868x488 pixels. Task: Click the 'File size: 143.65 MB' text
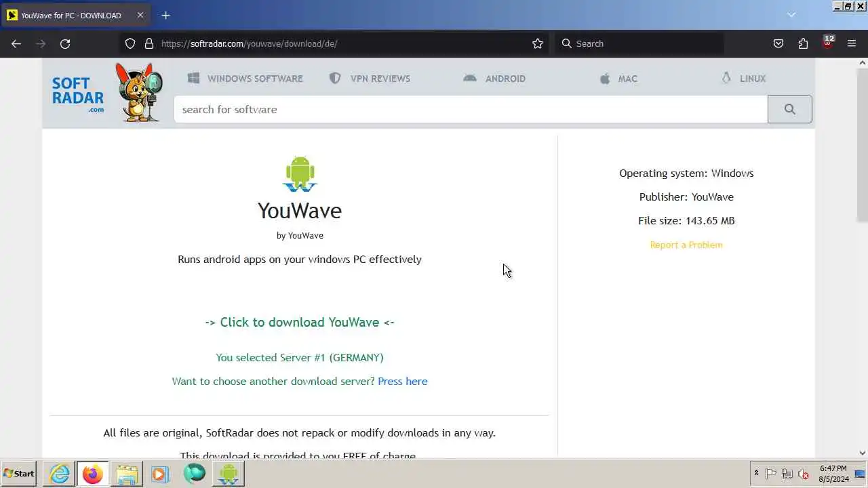pyautogui.click(x=686, y=220)
